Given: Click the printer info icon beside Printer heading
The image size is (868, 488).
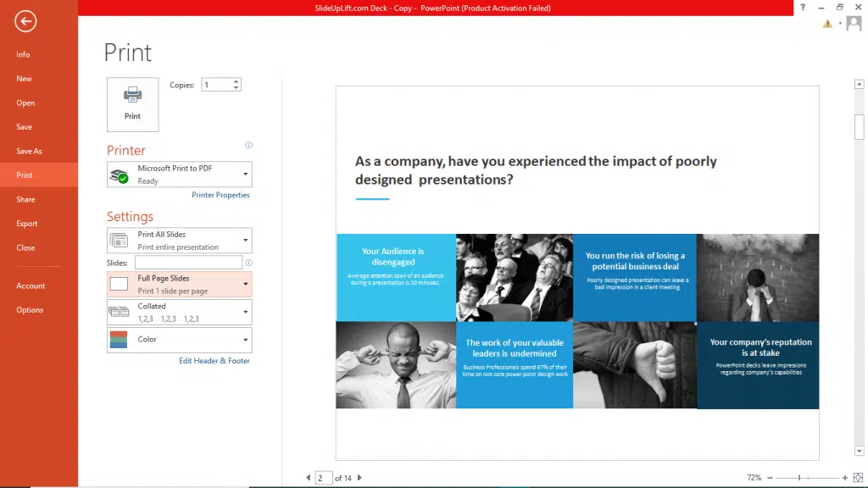Looking at the screenshot, I should coord(248,145).
